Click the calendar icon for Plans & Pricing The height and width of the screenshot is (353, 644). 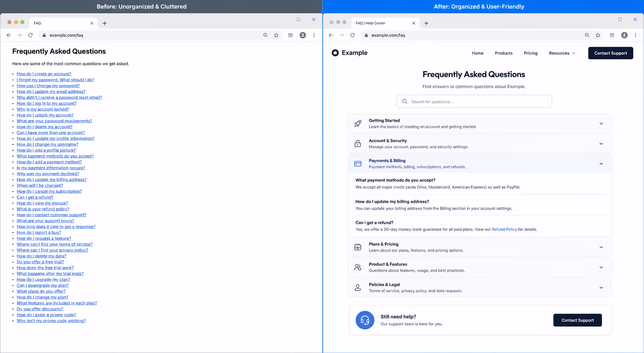pos(358,247)
